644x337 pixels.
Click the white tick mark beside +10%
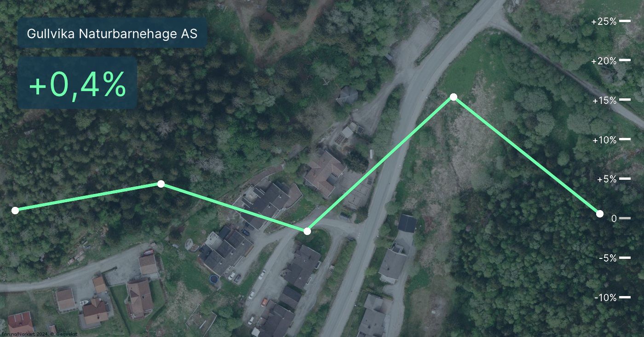pos(625,139)
